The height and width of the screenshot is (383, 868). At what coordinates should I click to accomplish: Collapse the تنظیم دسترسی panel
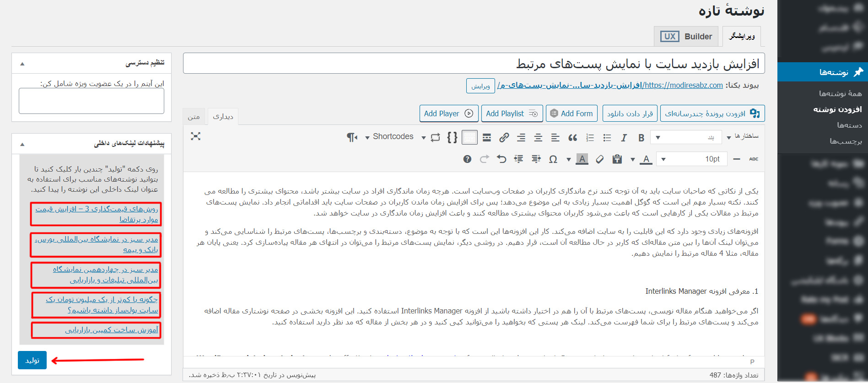pyautogui.click(x=22, y=64)
